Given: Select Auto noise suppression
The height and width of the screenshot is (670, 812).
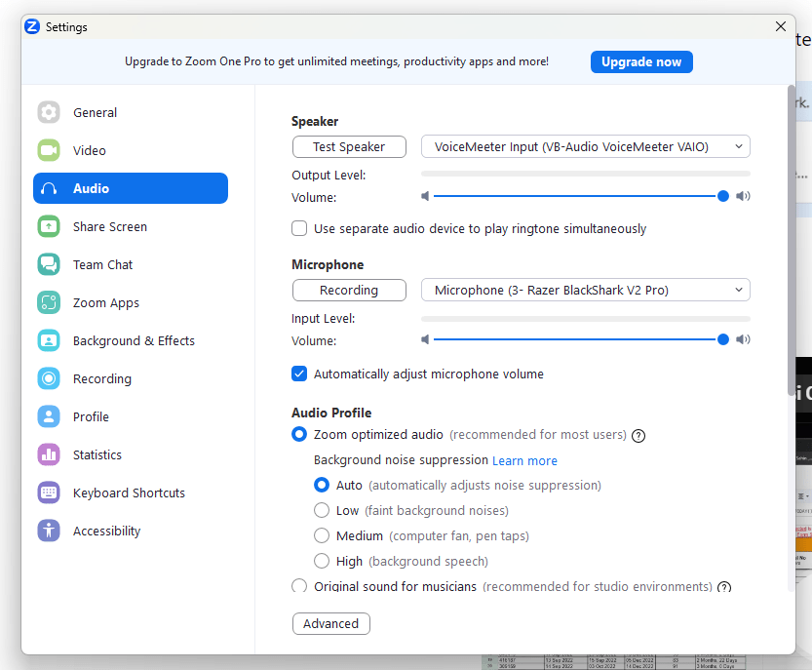Looking at the screenshot, I should click(x=322, y=485).
